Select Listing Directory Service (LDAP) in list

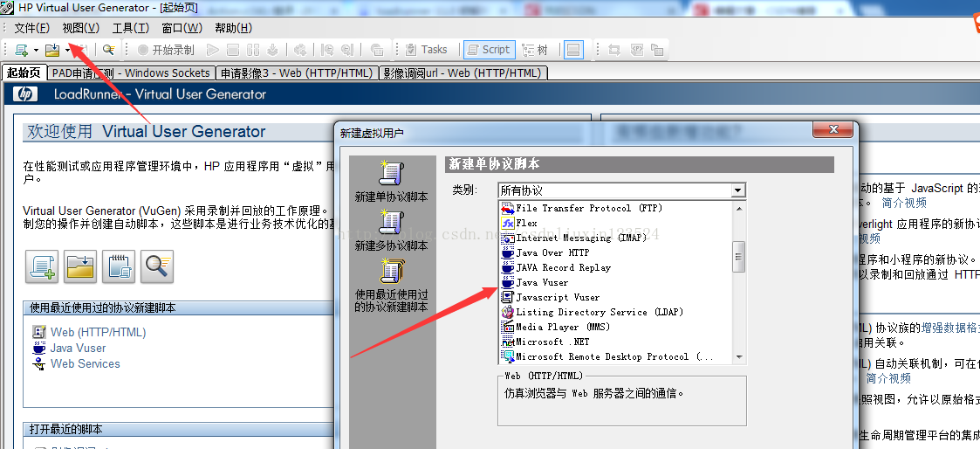tap(600, 312)
